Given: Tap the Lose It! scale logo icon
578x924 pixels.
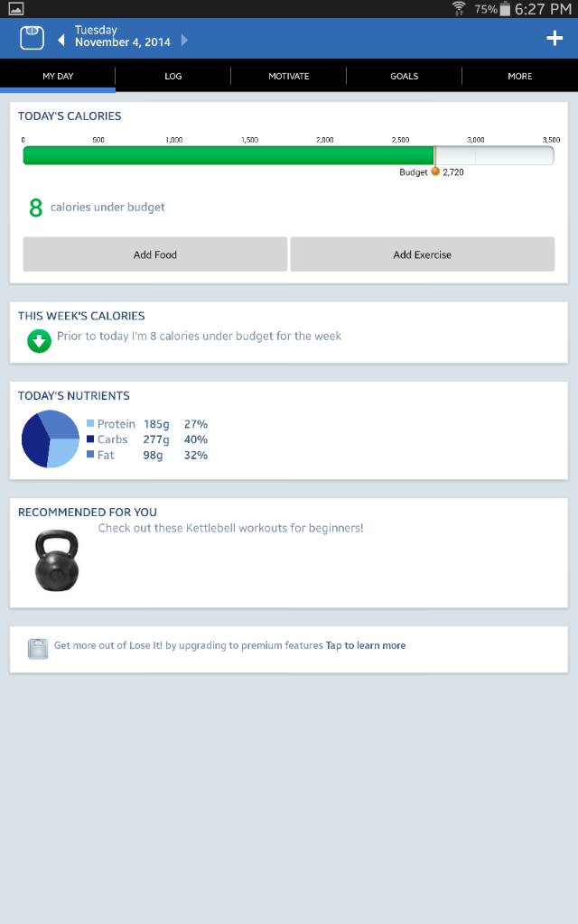Looking at the screenshot, I should point(32,38).
